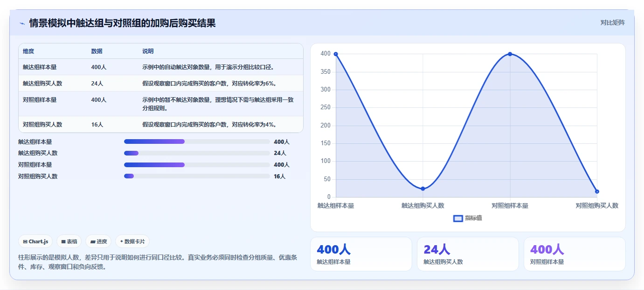Image resolution: width=644 pixels, height=290 pixels.
Task: Click the 24人 value beside progress bar
Action: coord(280,153)
